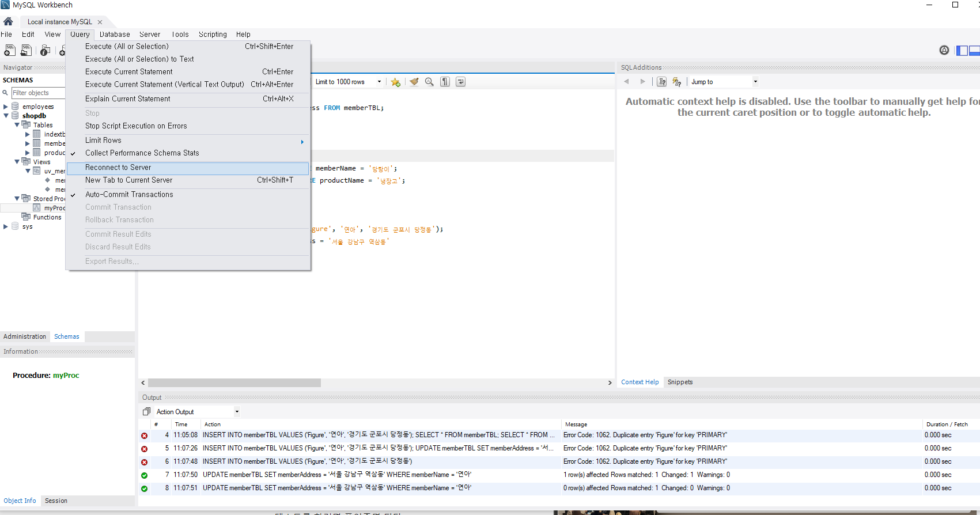Image resolution: width=980 pixels, height=515 pixels.
Task: Click the editor horizontal scrollbar thumb
Action: pyautogui.click(x=234, y=383)
